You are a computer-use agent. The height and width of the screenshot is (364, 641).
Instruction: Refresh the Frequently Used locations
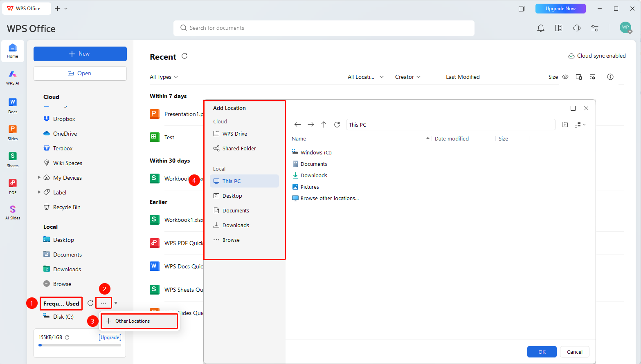[90, 303]
